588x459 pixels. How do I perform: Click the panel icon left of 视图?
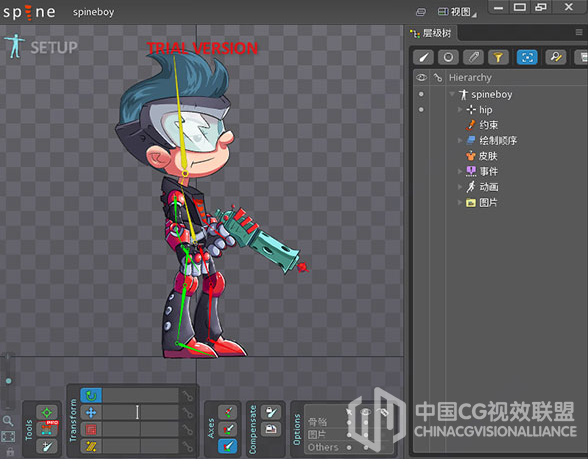421,12
